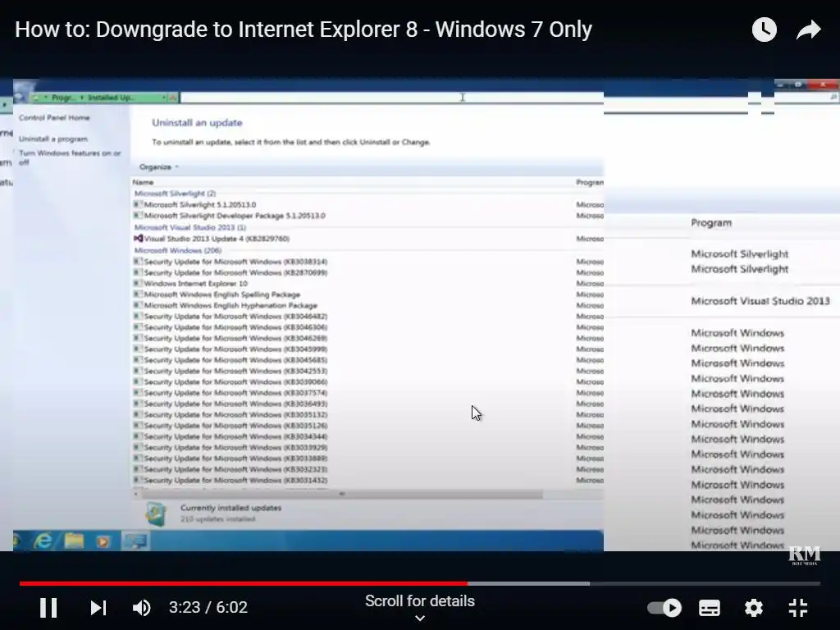Screen dimensions: 840x630
Task: Click the address bar breadcrumb Installed Updates
Action: tap(111, 98)
